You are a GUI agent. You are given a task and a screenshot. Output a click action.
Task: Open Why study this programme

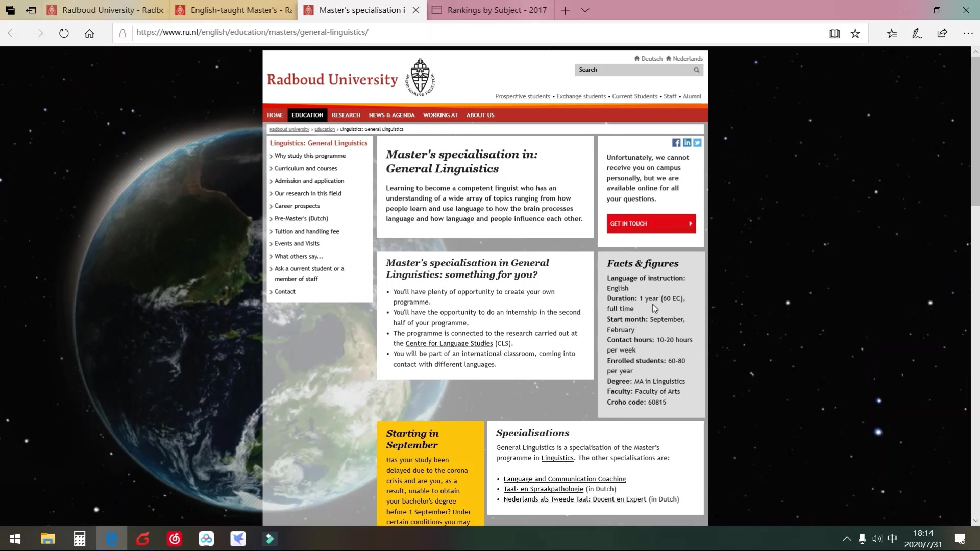click(x=310, y=156)
